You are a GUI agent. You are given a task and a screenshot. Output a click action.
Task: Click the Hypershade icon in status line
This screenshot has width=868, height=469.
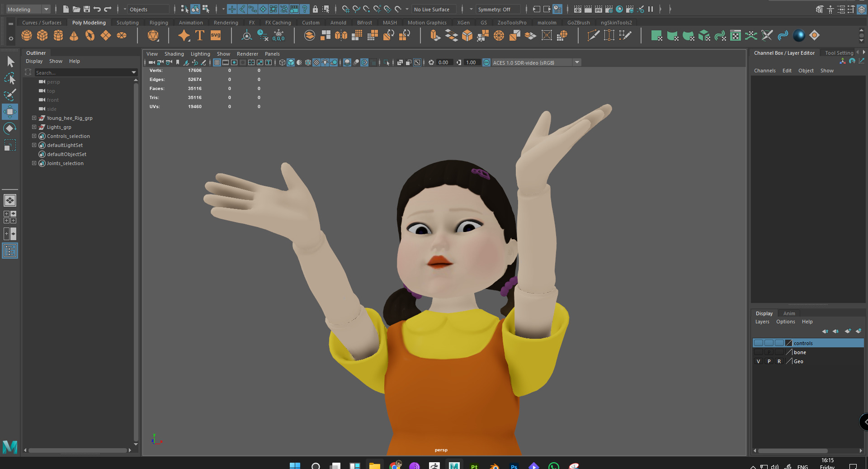(x=619, y=9)
